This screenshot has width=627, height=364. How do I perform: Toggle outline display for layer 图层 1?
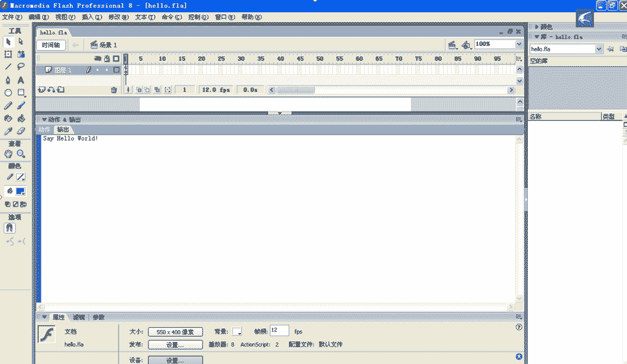point(116,70)
